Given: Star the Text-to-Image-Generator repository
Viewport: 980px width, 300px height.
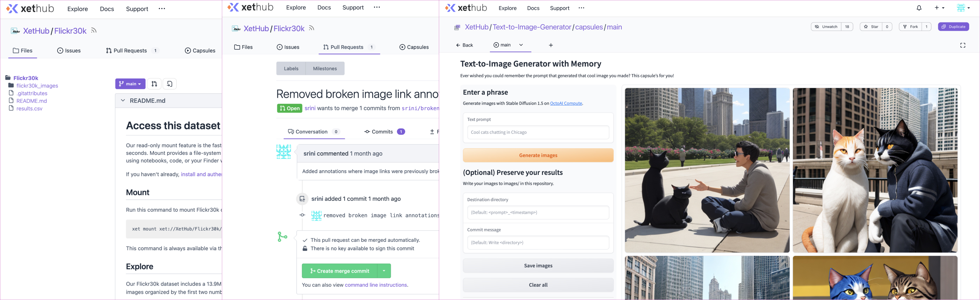Looking at the screenshot, I should [x=871, y=27].
